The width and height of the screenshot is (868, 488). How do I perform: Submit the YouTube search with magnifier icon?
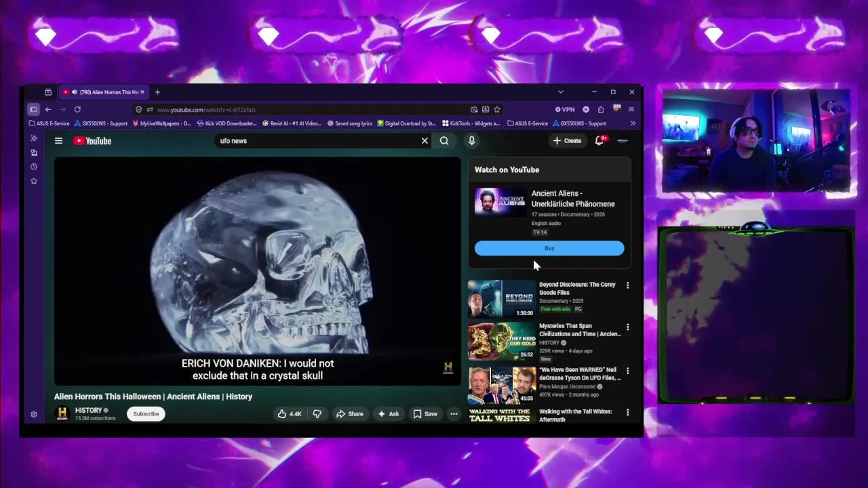point(444,141)
